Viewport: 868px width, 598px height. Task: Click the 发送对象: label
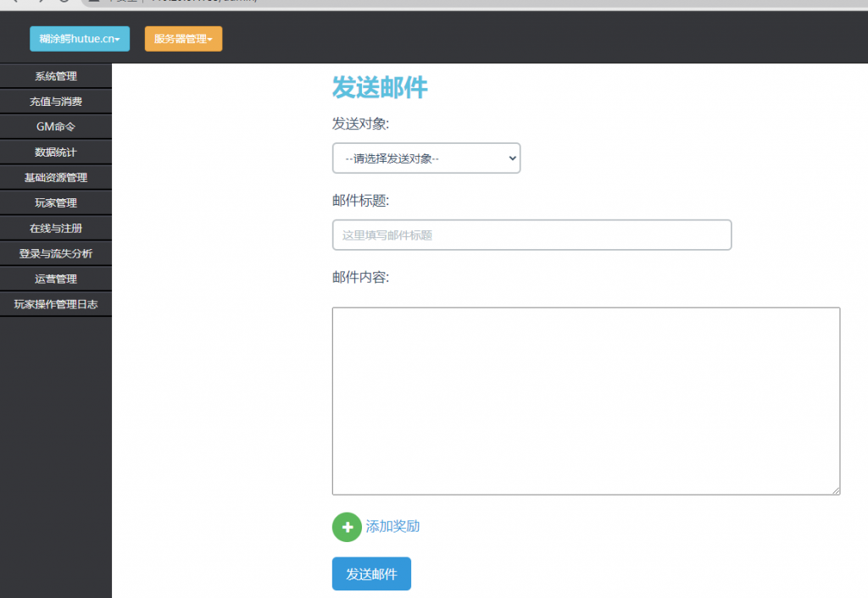coord(360,124)
